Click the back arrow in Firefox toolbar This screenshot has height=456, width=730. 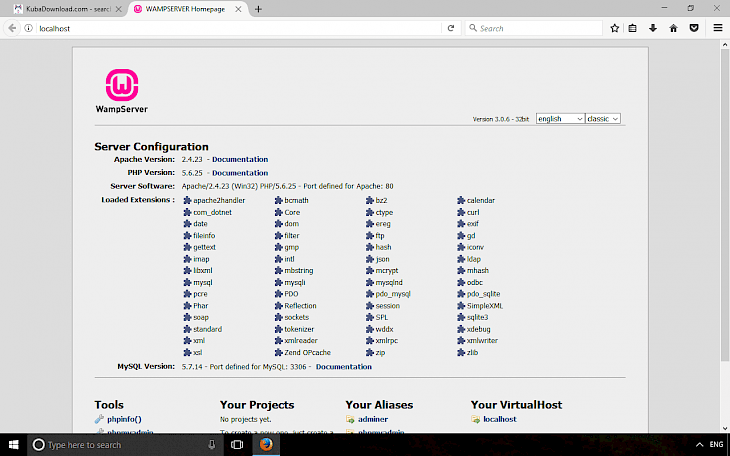tap(12, 28)
